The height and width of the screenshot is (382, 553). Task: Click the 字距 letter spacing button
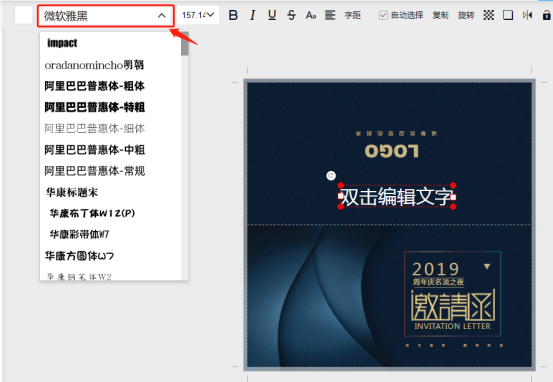click(352, 15)
